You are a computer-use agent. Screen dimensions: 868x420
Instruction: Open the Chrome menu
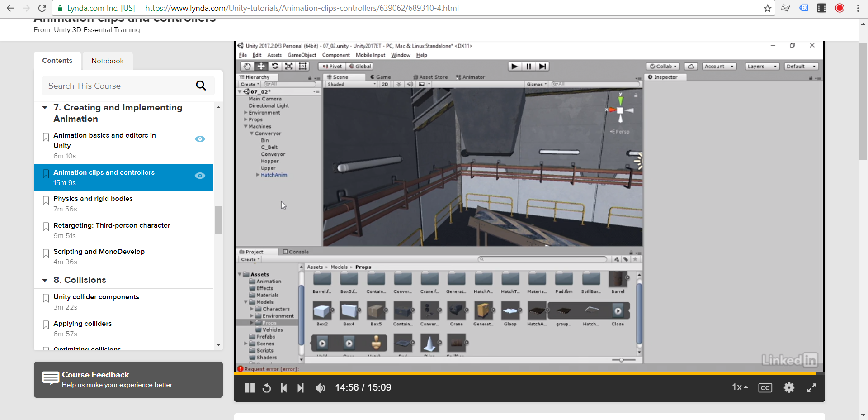click(858, 8)
